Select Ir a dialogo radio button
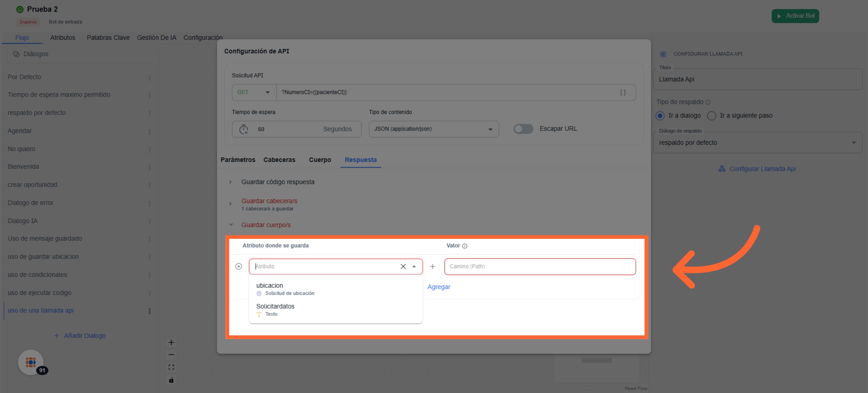Image resolution: width=868 pixels, height=393 pixels. 660,116
